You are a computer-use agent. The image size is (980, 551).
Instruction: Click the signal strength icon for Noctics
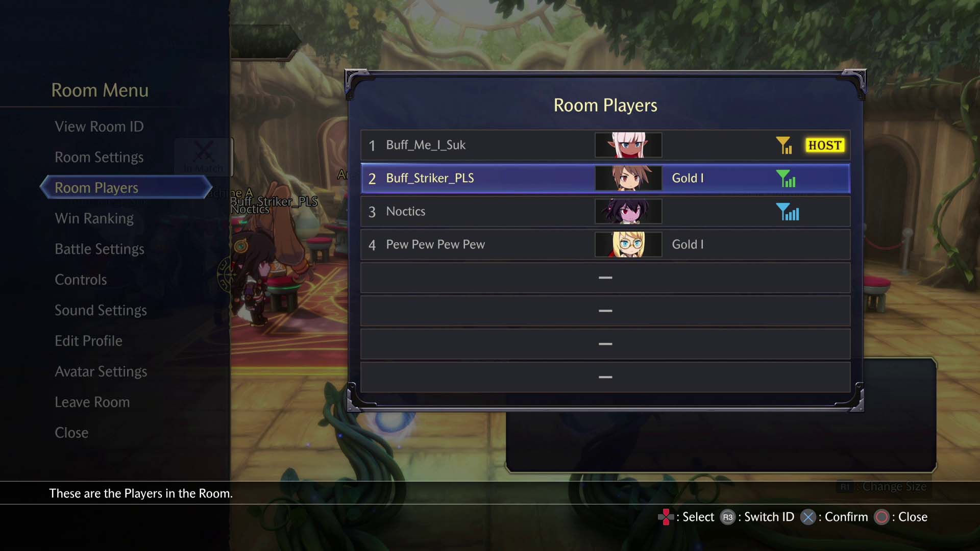pos(788,211)
